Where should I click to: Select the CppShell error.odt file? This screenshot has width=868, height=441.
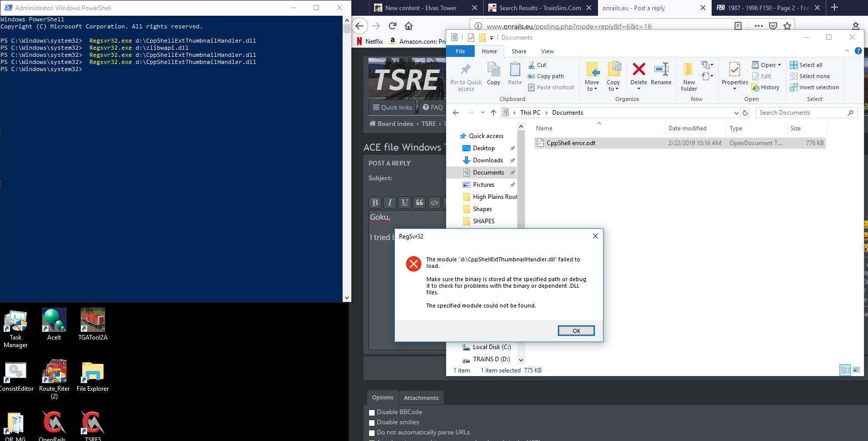[680, 143]
